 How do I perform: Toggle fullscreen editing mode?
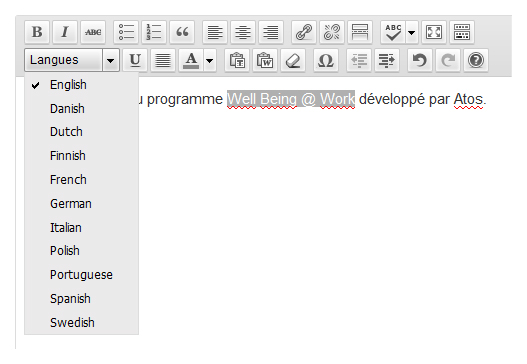(434, 32)
